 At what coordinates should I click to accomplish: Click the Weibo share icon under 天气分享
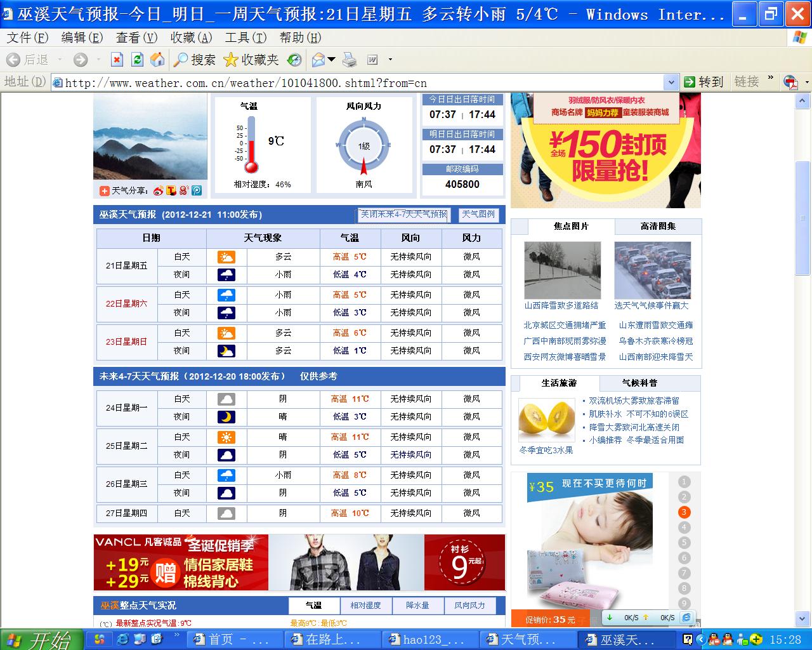click(159, 190)
